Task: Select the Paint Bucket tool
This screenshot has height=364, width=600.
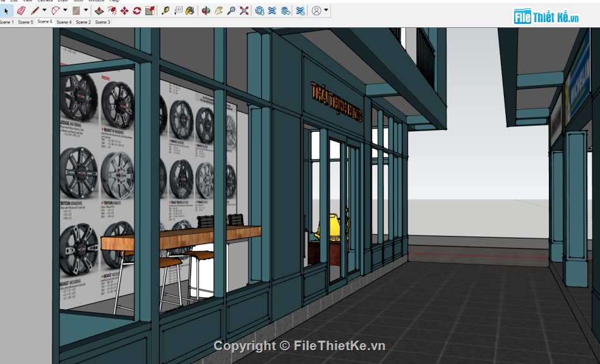Action: coord(190,11)
